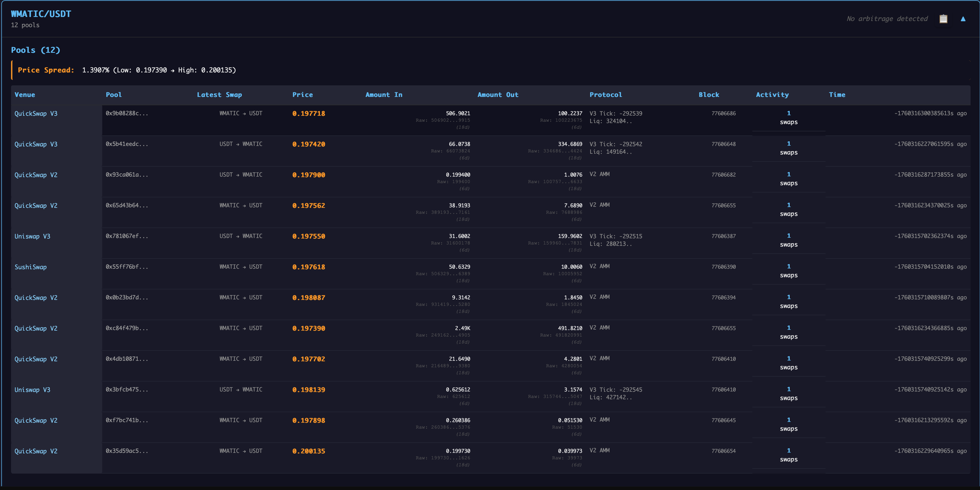Screen dimensions: 980x490
Task: Click the Venue column header
Action: pos(25,95)
